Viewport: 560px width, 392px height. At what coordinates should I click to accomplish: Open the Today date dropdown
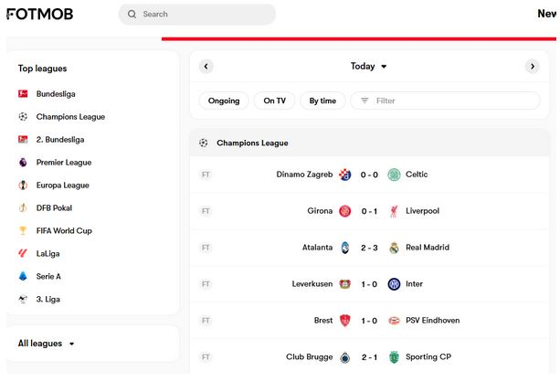coord(368,67)
